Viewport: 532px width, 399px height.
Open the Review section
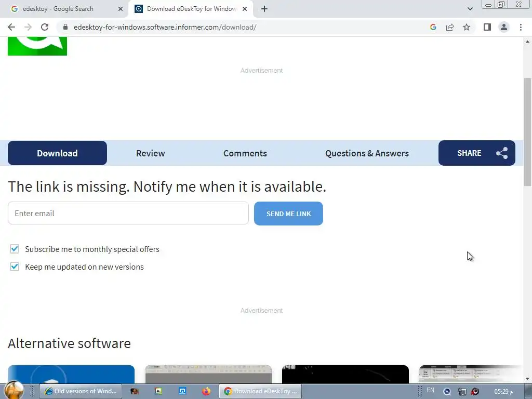150,153
